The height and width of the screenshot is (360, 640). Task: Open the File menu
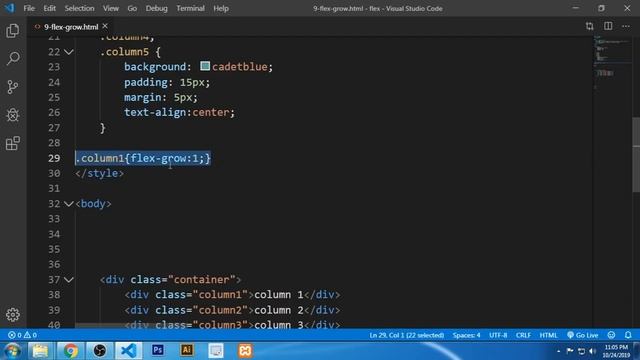coord(29,8)
